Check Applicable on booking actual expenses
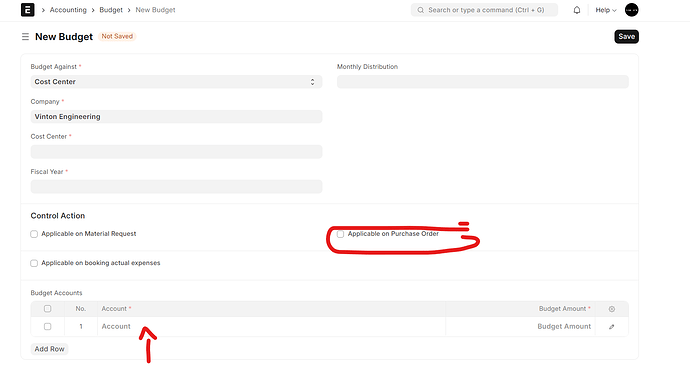690x381 pixels. click(34, 263)
